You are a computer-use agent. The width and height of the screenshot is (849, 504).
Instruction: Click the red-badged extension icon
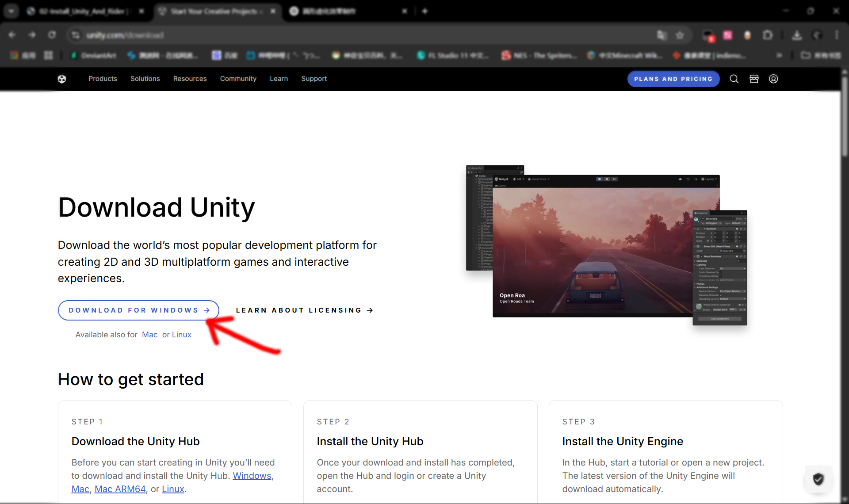tap(708, 35)
